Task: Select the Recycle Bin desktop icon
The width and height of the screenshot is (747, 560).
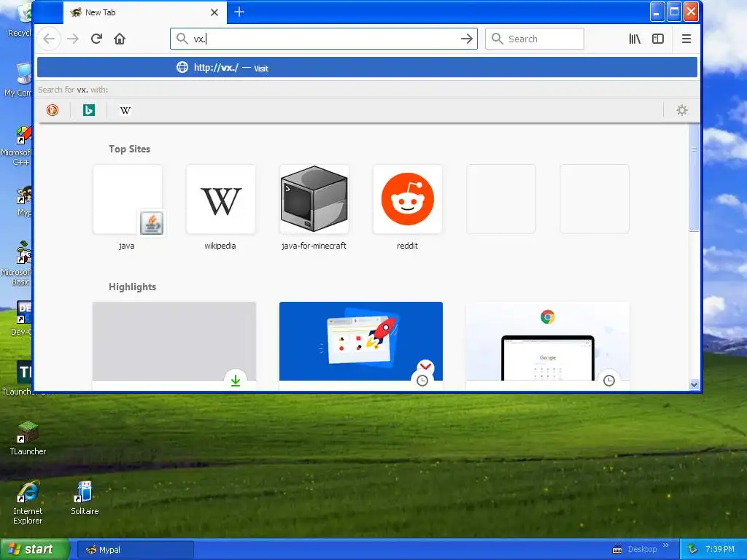Action: point(19,20)
